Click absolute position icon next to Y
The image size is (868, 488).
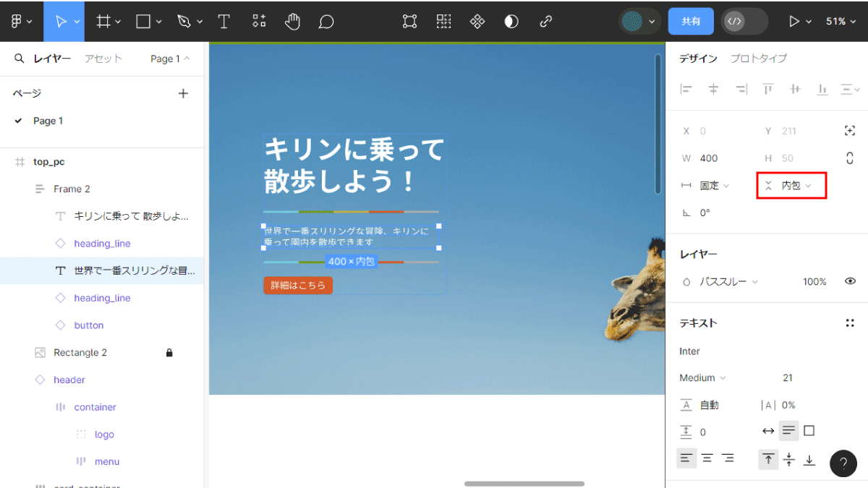(x=850, y=131)
